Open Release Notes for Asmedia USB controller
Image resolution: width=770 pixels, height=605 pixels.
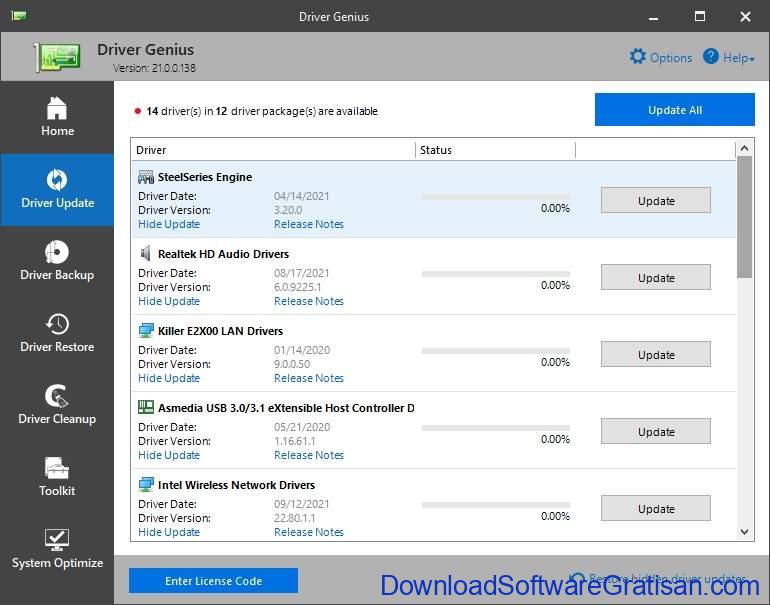tap(309, 455)
